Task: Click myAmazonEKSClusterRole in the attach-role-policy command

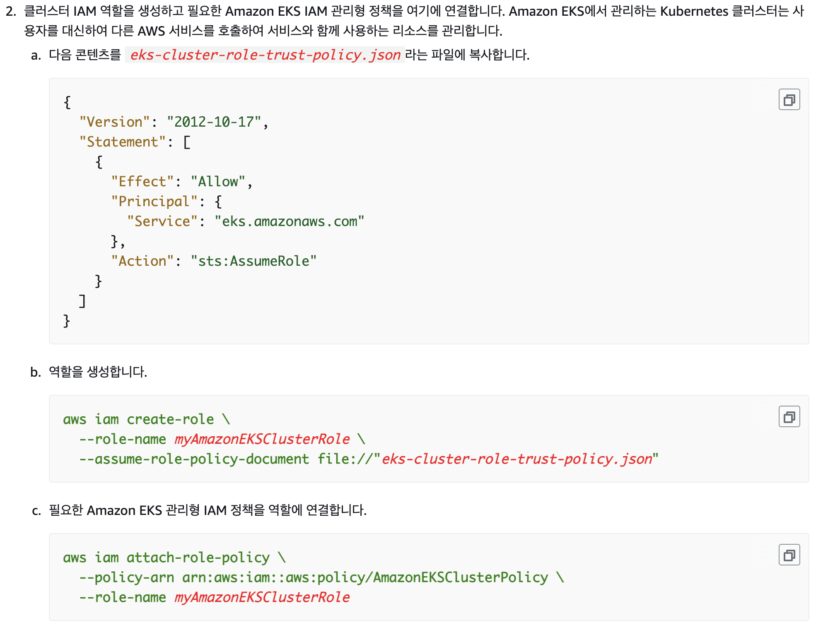Action: 262,597
